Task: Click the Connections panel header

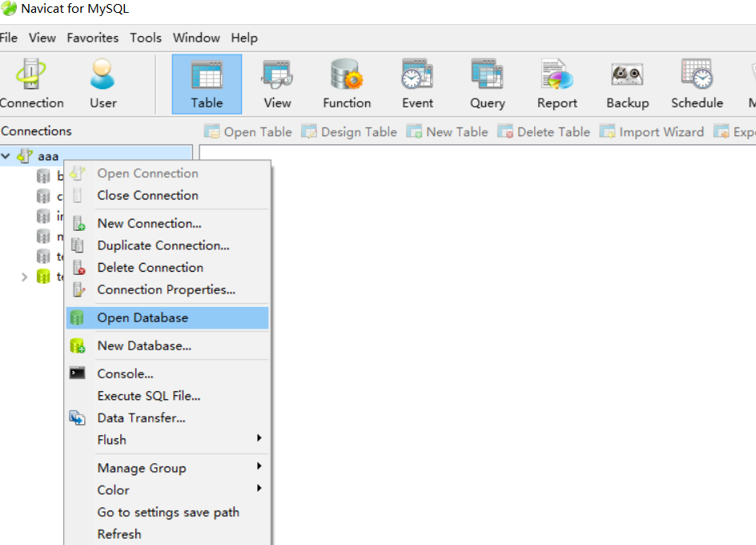Action: tap(36, 131)
